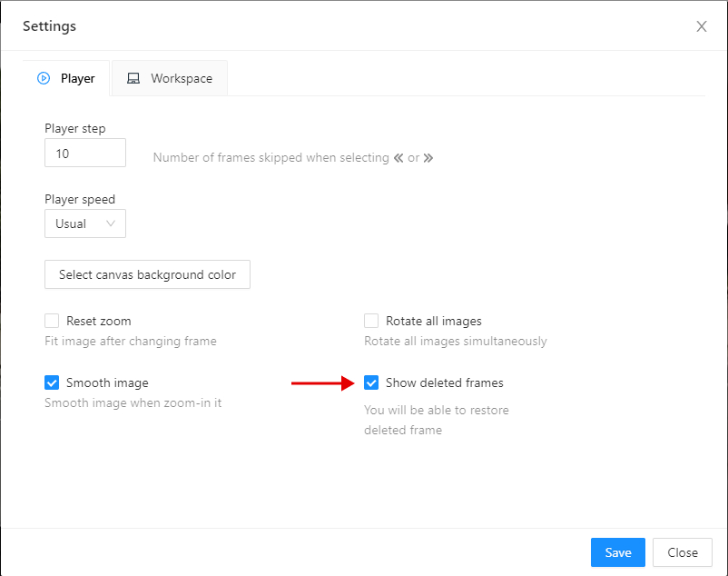The height and width of the screenshot is (576, 728).
Task: Click the laptop icon on Workspace tab
Action: [133, 78]
